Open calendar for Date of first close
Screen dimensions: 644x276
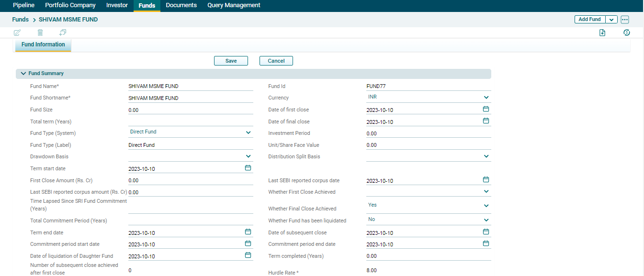(x=486, y=109)
